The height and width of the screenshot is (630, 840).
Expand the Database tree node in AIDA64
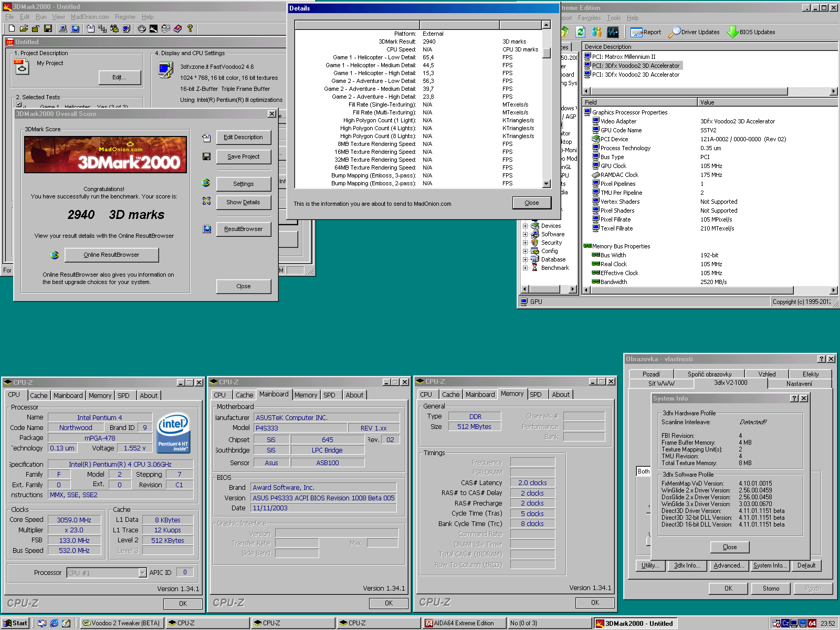tap(525, 260)
